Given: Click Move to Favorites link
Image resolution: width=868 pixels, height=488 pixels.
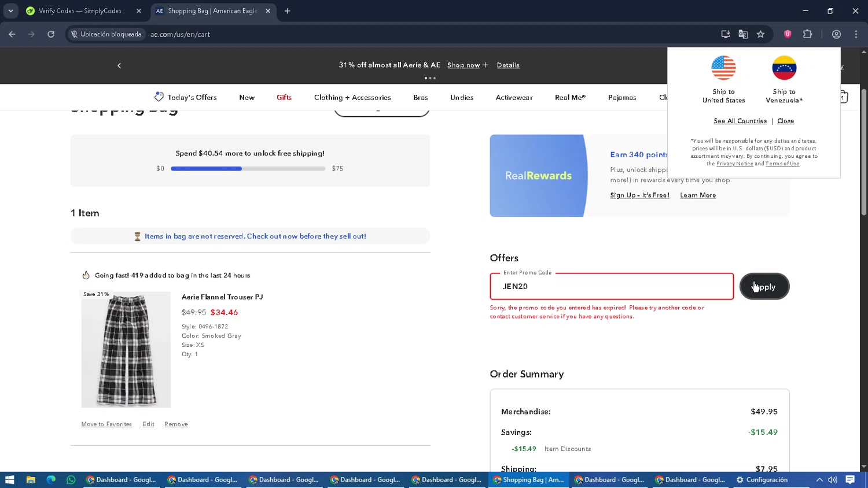Looking at the screenshot, I should click(106, 424).
